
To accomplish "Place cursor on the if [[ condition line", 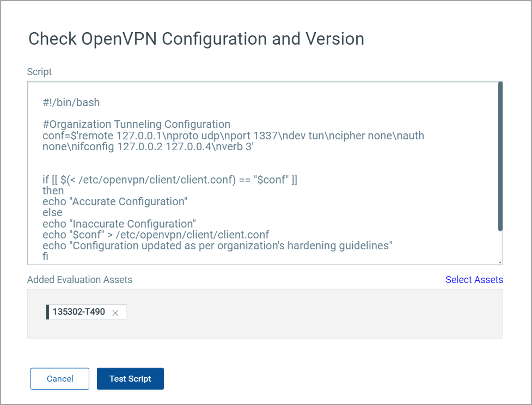I will [x=170, y=180].
